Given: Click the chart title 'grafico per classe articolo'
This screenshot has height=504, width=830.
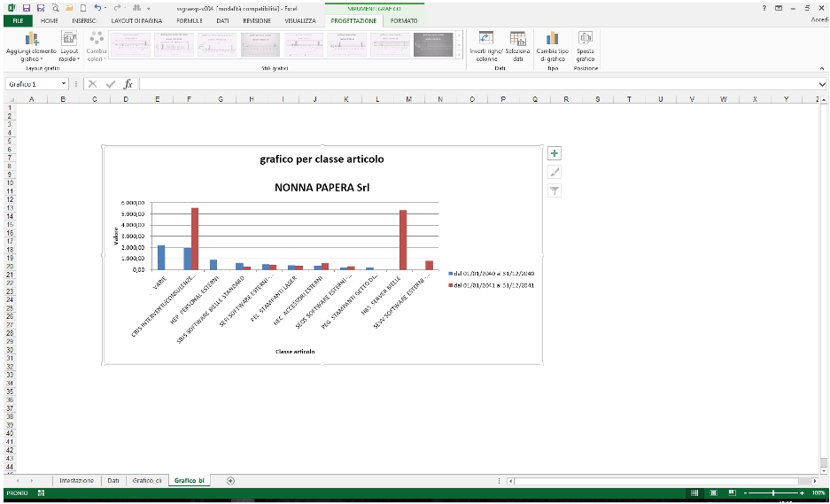Looking at the screenshot, I should point(322,159).
